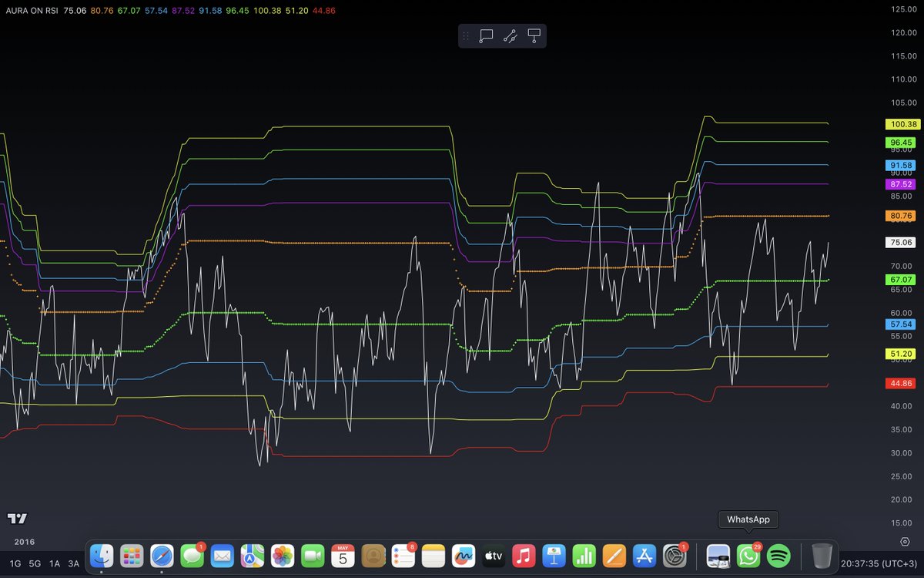Launch Spotify from the Dock
The image size is (924, 578).
777,555
